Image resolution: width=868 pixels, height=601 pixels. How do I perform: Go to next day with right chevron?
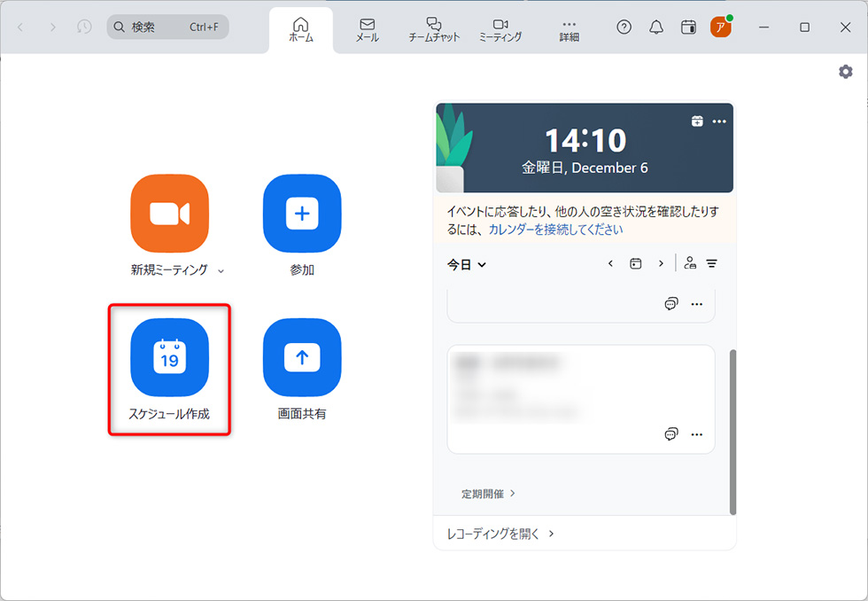coord(661,263)
